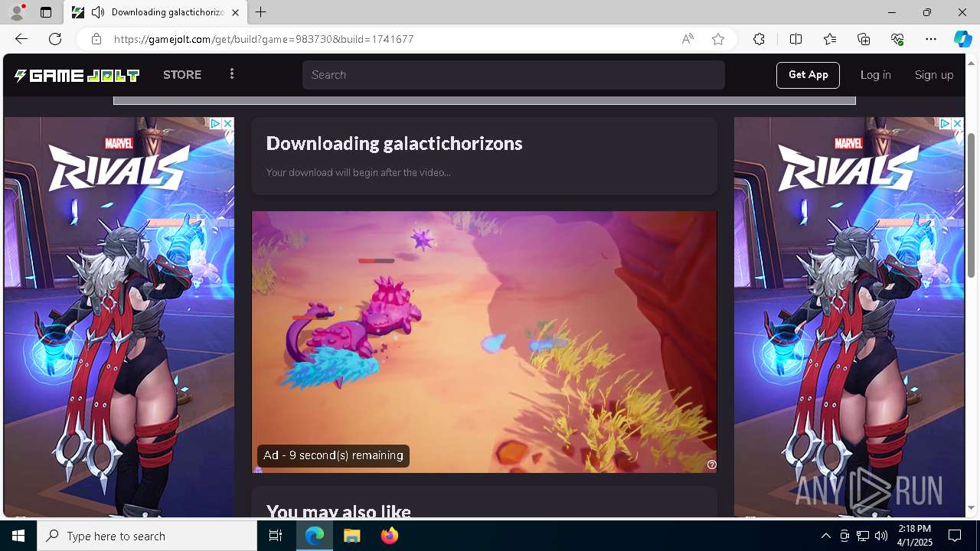Viewport: 980px width, 551px height.
Task: Click the page vertical scrollbar
Action: click(972, 205)
